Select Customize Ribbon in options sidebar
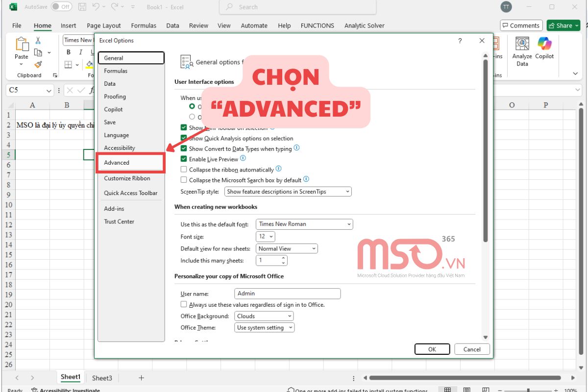This screenshot has height=392, width=588. (127, 178)
